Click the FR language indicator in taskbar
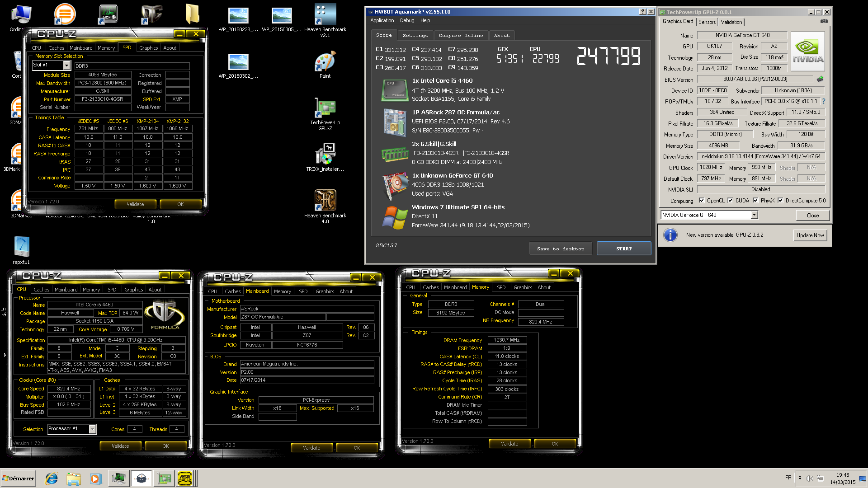The height and width of the screenshot is (488, 868). (x=788, y=478)
